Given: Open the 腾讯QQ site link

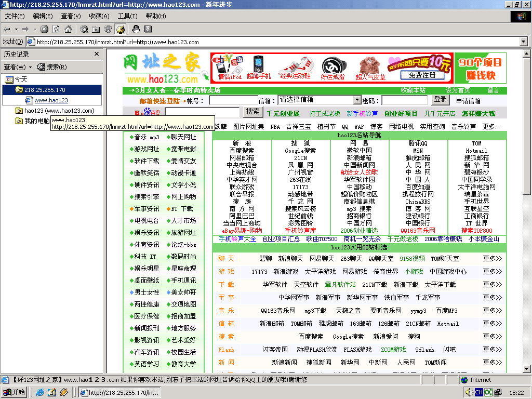Looking at the screenshot, I should click(x=418, y=143).
